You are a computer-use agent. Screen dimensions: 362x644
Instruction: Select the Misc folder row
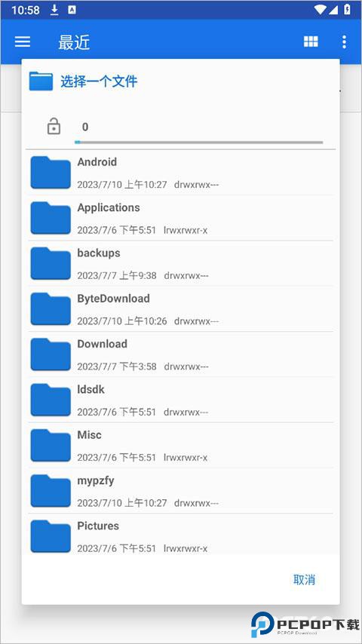coord(181,446)
